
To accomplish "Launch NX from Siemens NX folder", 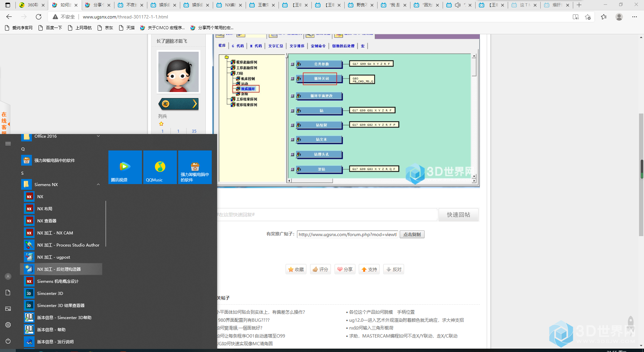I will (61, 196).
